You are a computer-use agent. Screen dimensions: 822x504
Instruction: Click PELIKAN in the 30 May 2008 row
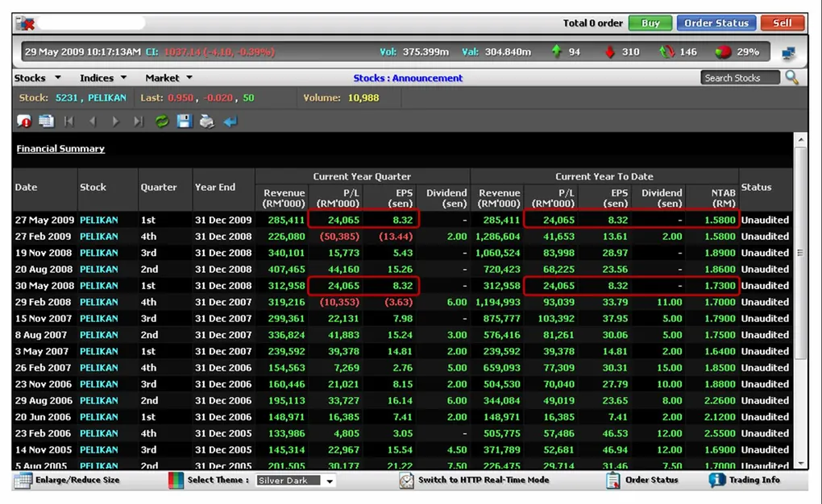(98, 286)
